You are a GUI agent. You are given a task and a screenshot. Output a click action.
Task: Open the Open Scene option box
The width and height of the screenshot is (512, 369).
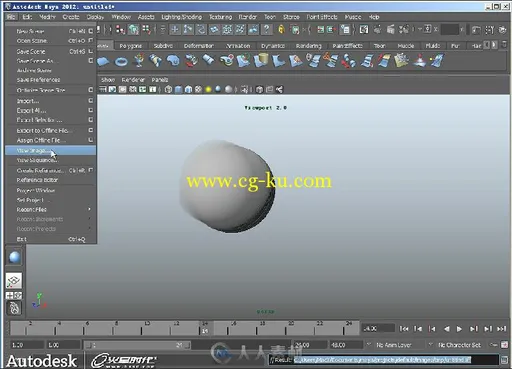click(x=91, y=40)
